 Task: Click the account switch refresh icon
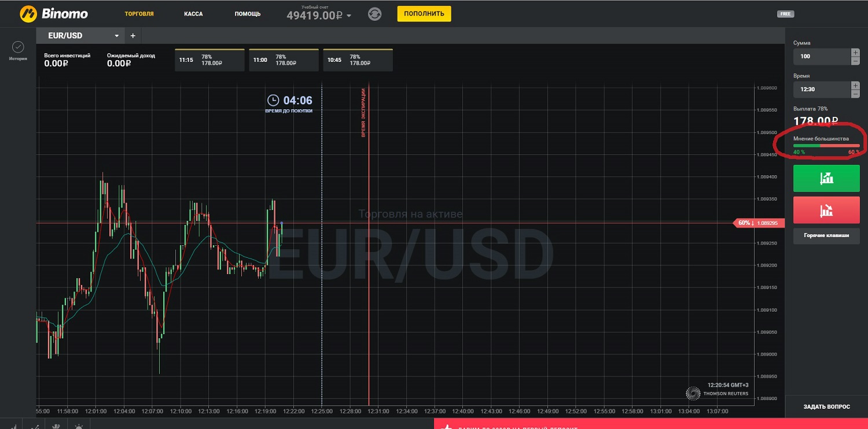[374, 14]
